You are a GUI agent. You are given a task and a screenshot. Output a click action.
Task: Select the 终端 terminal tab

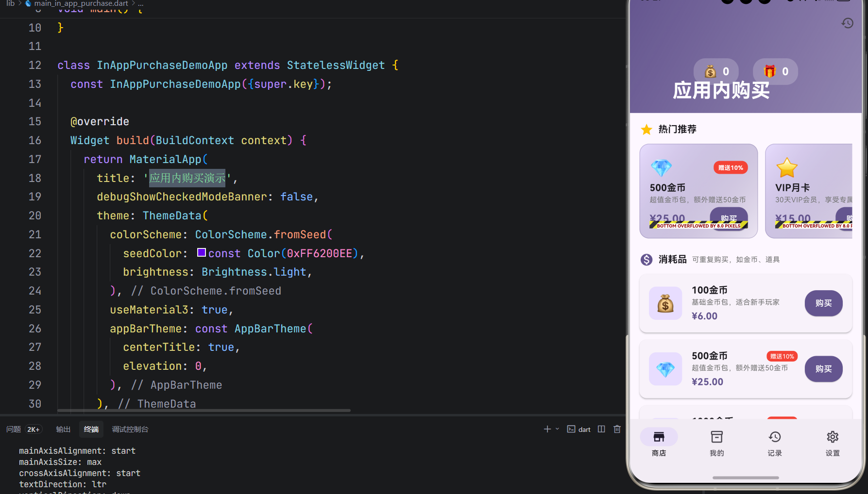[91, 429]
